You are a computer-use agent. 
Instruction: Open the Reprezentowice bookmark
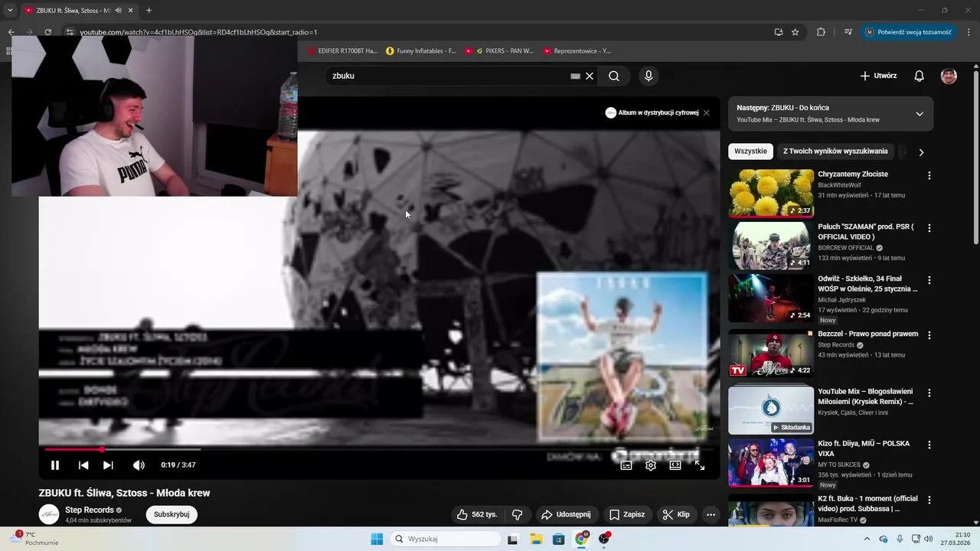tap(577, 51)
